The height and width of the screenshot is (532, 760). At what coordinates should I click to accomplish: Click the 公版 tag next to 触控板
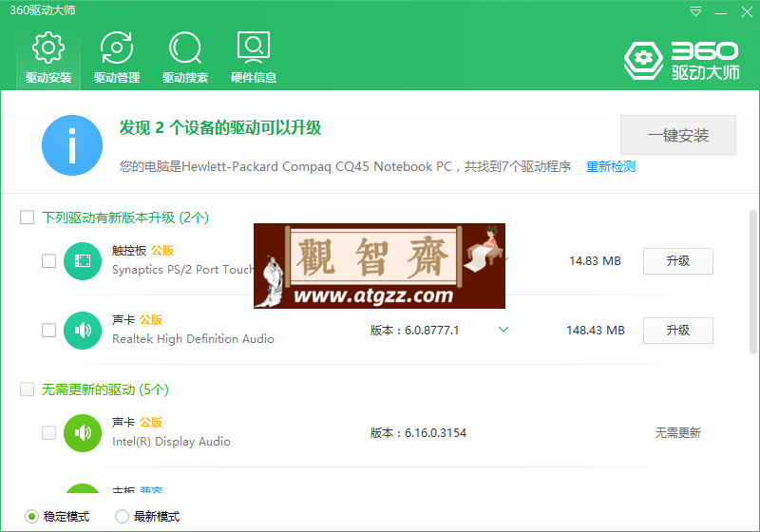click(162, 251)
